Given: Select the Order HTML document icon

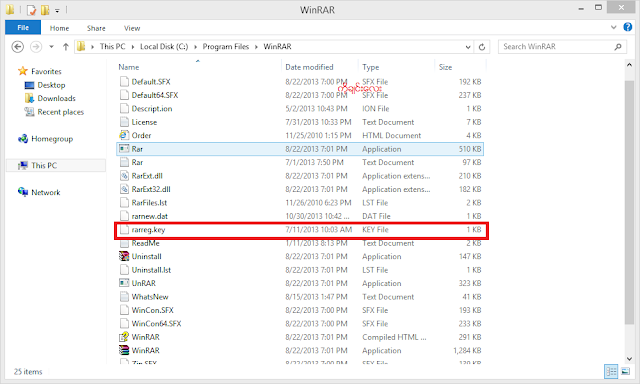Looking at the screenshot, I should click(x=124, y=135).
